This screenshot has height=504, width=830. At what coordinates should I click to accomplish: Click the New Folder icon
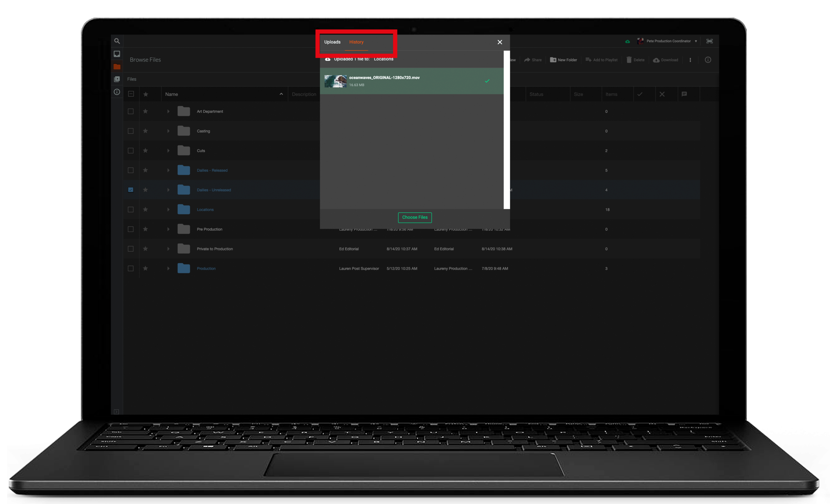coord(553,60)
